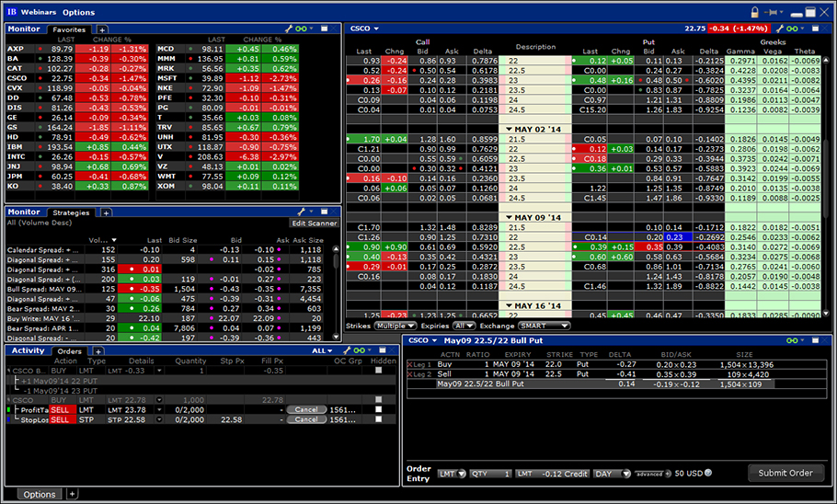Maximize the CSCO option chain panel
Image resolution: width=837 pixels, height=504 pixels.
(x=815, y=29)
